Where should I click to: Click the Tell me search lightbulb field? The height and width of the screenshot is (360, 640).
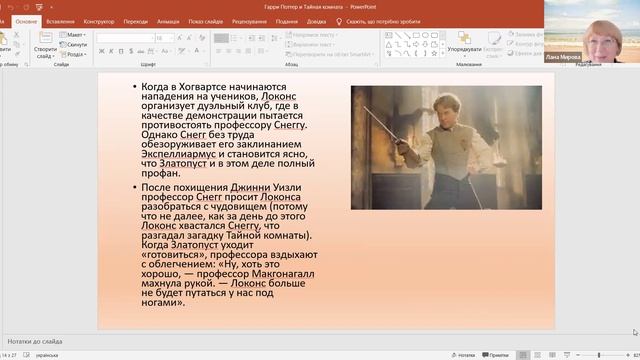coord(378,22)
